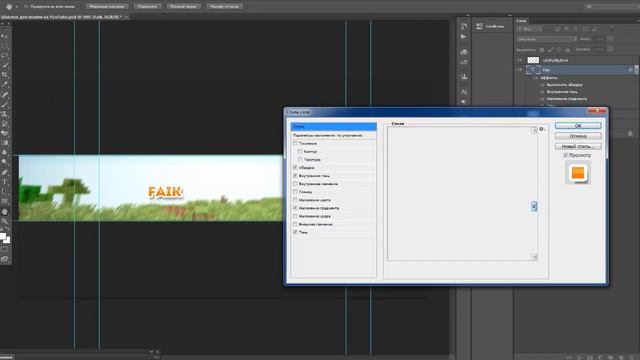The height and width of the screenshot is (360, 640).
Task: Click the Новый стиль button
Action: point(578,146)
